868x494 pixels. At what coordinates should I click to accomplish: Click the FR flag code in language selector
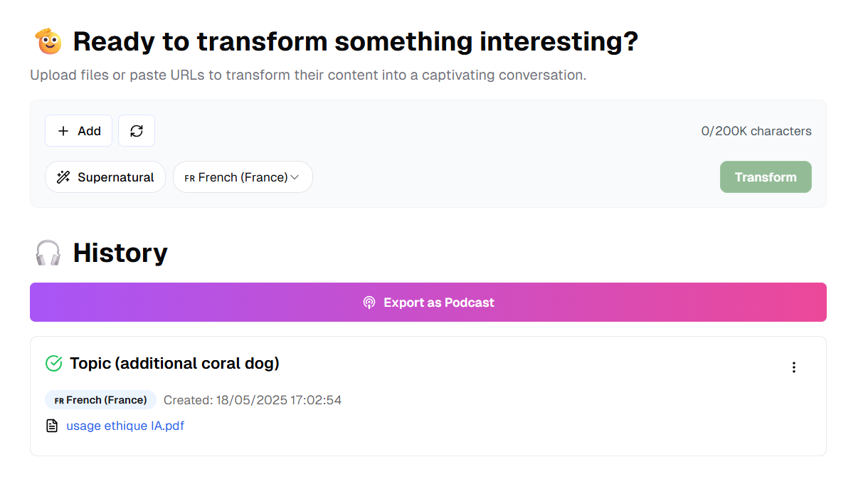(190, 178)
